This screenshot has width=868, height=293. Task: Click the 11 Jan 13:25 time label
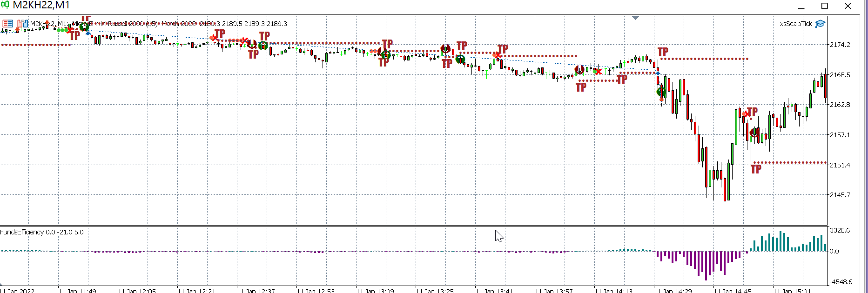point(435,291)
